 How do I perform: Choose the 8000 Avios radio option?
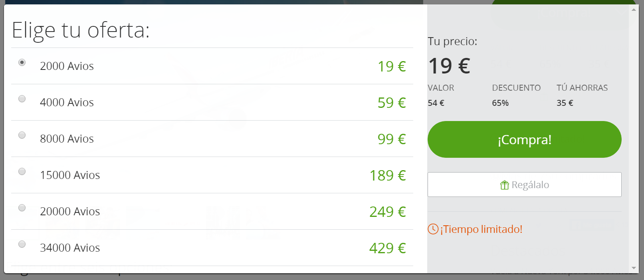22,135
